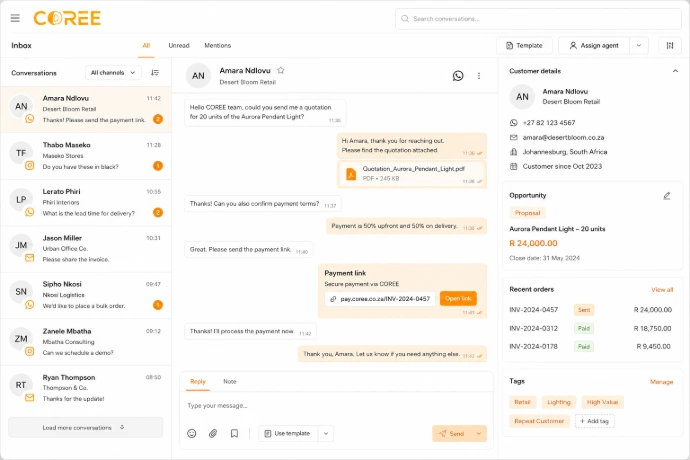The image size is (690, 460).
Task: Click the Type your message field
Action: pyautogui.click(x=337, y=405)
